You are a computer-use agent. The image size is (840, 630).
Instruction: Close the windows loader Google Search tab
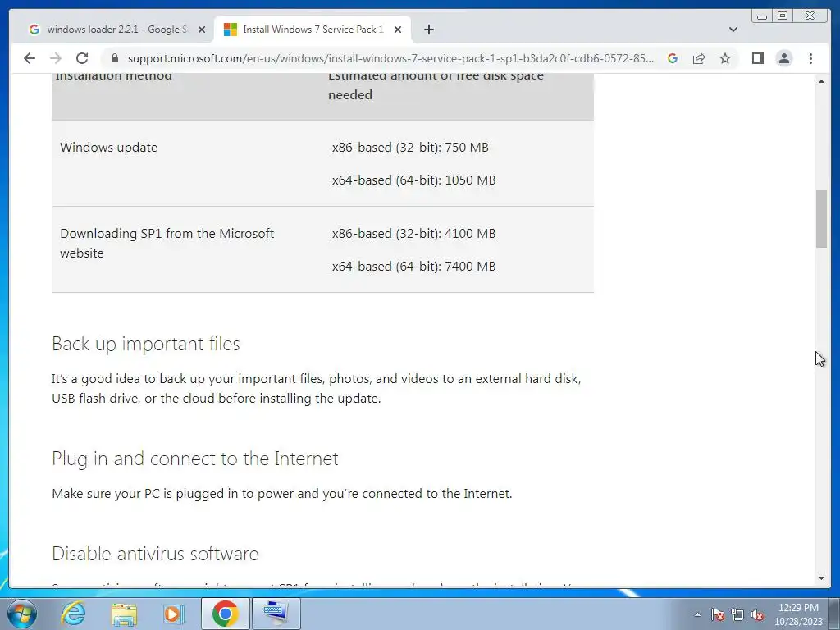(x=202, y=30)
